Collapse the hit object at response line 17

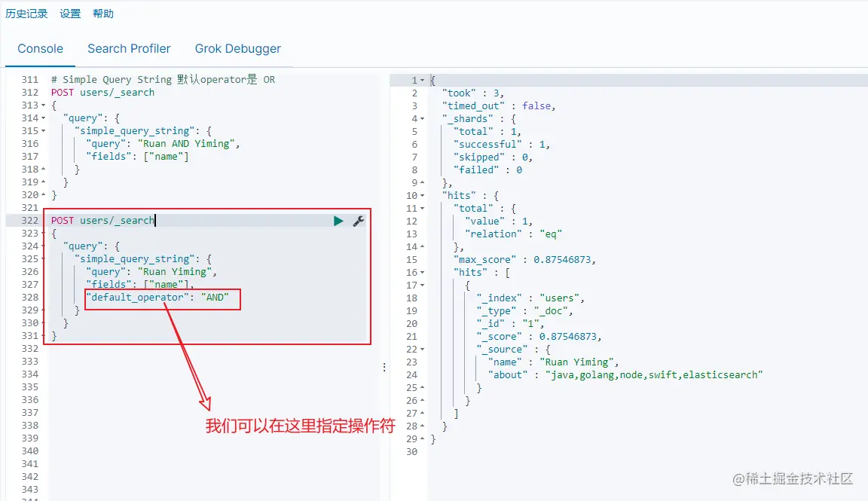point(423,285)
